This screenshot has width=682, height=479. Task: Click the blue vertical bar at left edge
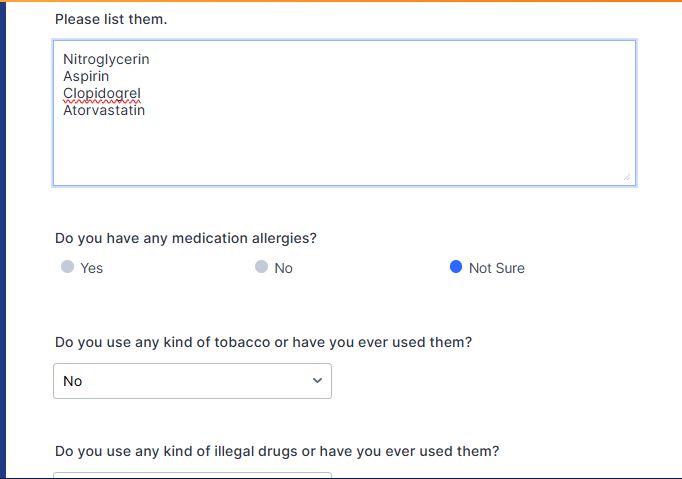(3, 240)
